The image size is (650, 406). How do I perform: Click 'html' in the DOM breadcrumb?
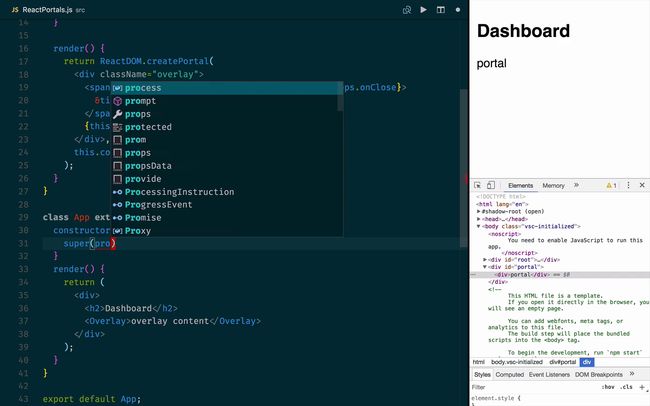coord(479,362)
